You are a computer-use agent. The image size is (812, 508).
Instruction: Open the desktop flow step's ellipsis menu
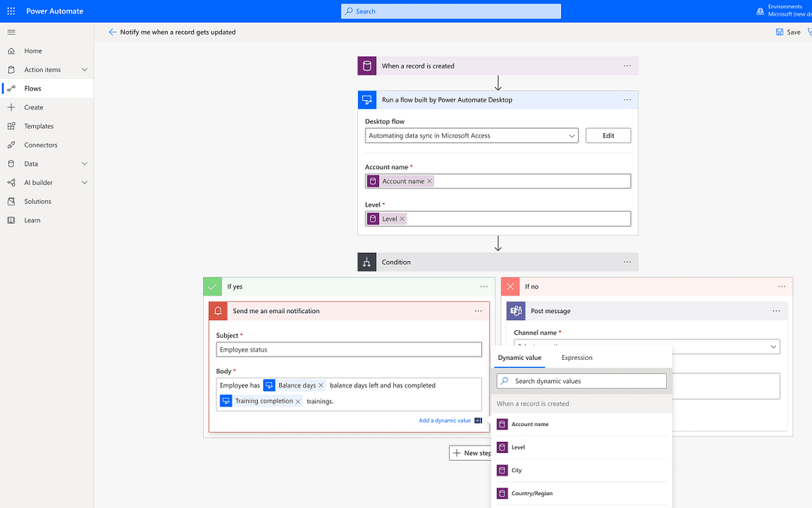click(x=627, y=99)
